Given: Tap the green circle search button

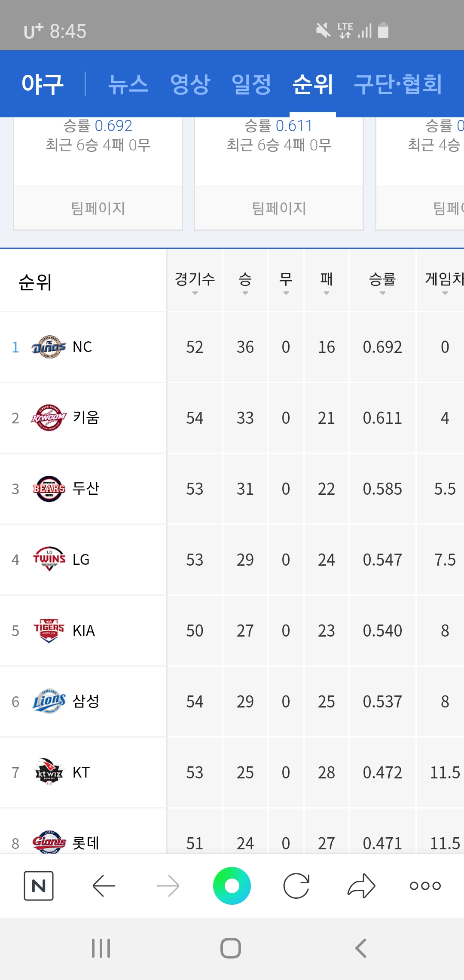Looking at the screenshot, I should (x=232, y=886).
